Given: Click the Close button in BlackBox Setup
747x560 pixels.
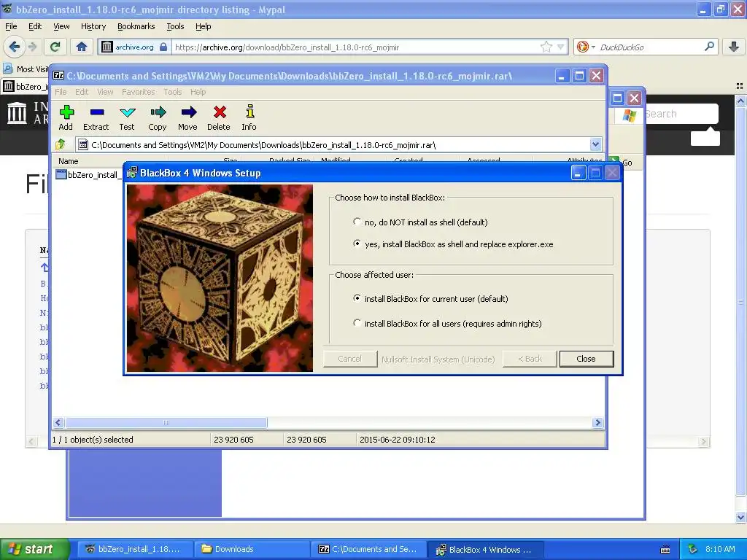Looking at the screenshot, I should [586, 359].
